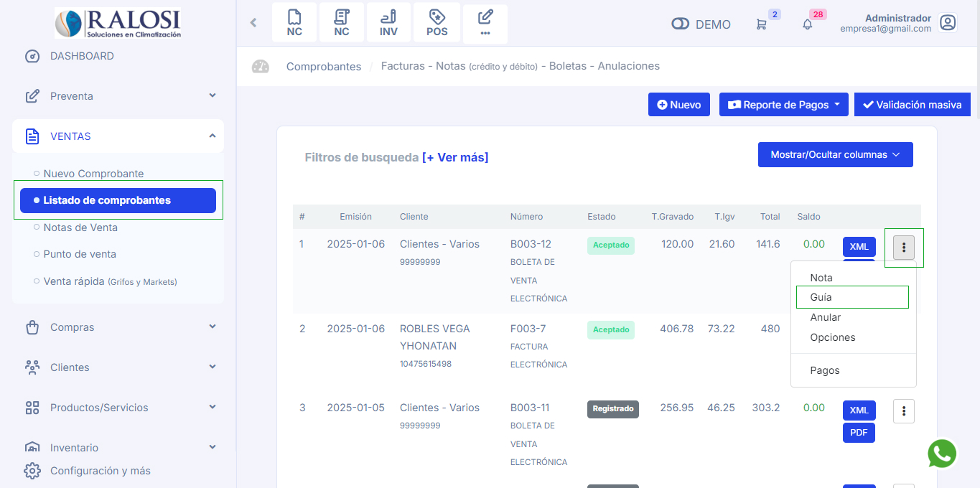Click the dashboard gauge breadcrumb icon
Screen dimensions: 980x488
point(260,67)
